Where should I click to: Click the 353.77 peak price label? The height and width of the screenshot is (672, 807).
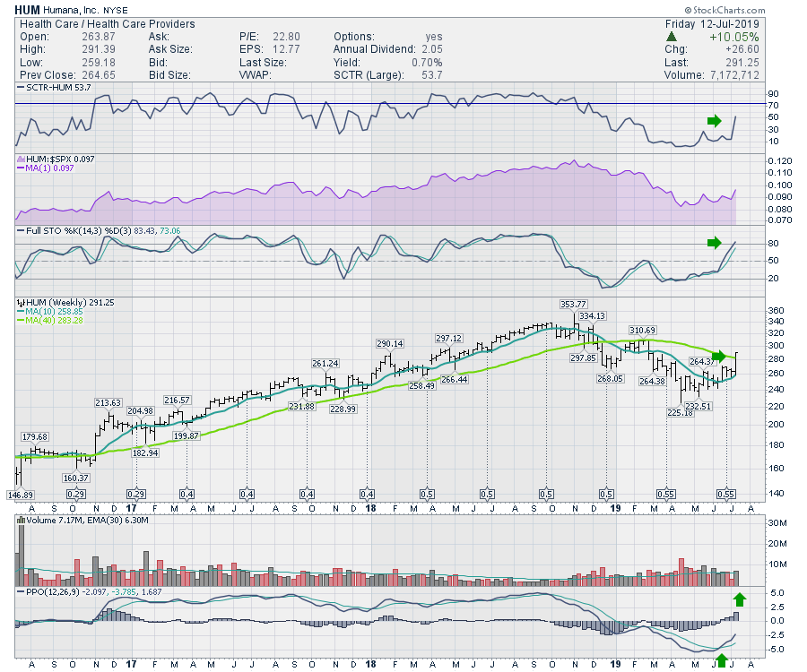(x=573, y=305)
